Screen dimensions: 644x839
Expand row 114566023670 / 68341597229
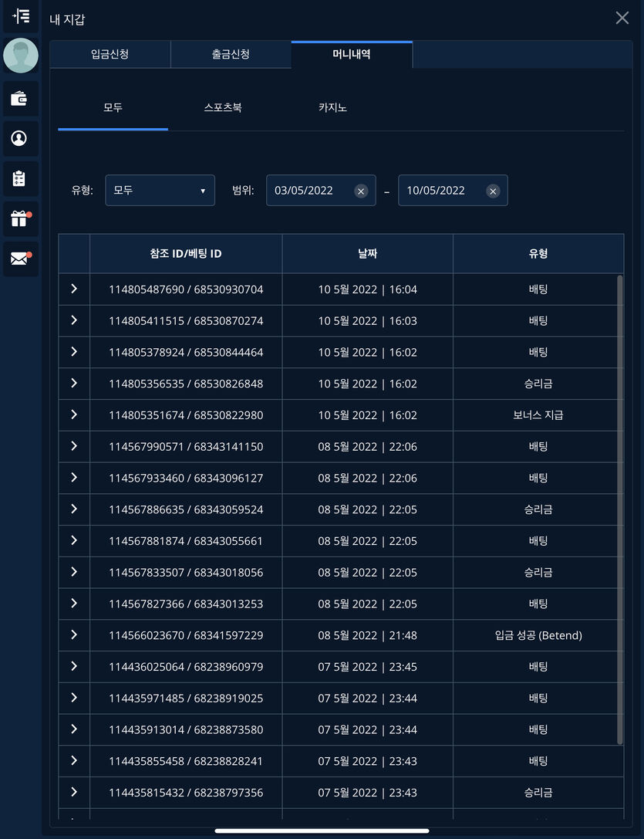coord(74,634)
